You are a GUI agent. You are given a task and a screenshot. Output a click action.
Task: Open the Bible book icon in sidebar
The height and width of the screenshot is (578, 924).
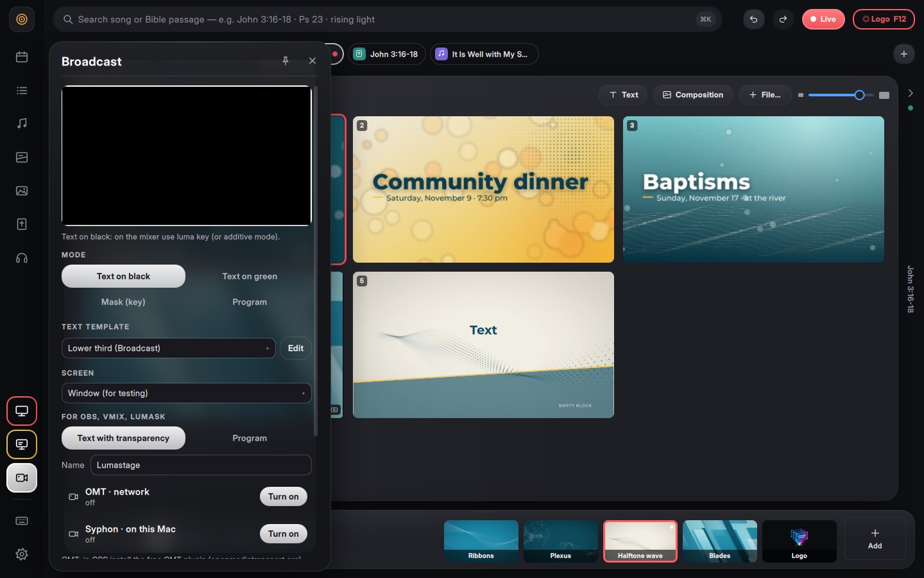click(22, 224)
